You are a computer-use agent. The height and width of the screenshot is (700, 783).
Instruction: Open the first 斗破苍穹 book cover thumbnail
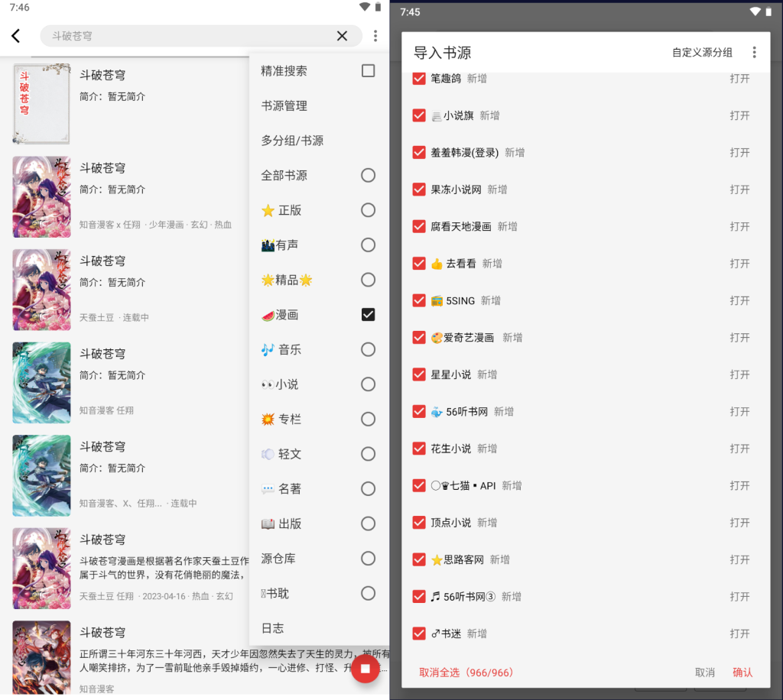pyautogui.click(x=41, y=104)
